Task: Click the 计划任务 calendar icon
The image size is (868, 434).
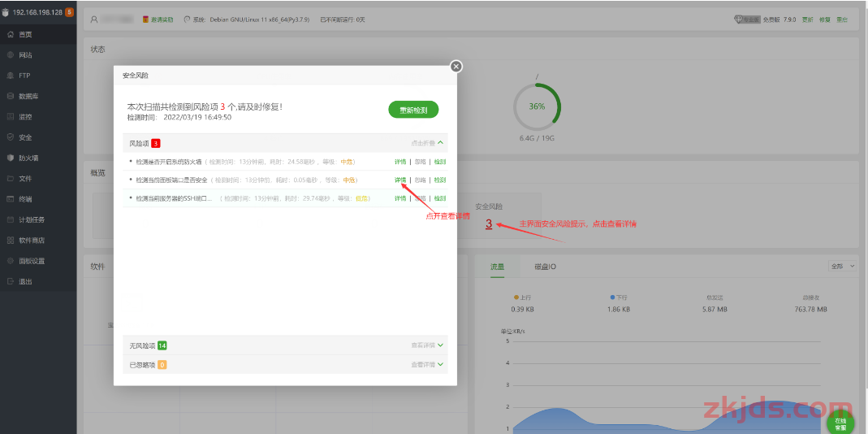Action: 10,219
